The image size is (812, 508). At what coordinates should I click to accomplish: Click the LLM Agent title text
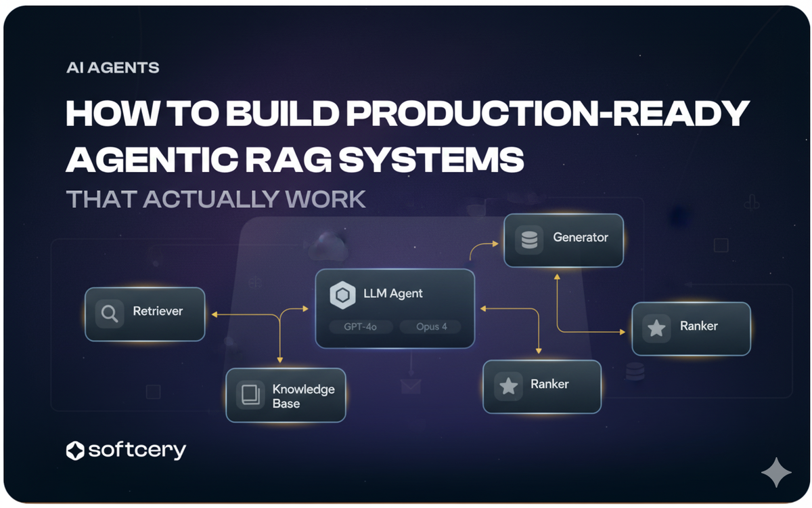pyautogui.click(x=392, y=293)
